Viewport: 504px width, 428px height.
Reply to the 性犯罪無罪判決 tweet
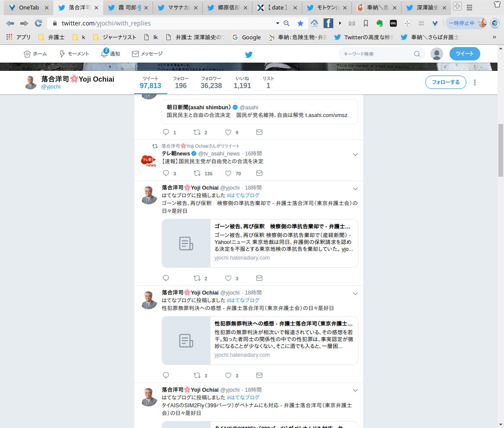pyautogui.click(x=166, y=375)
